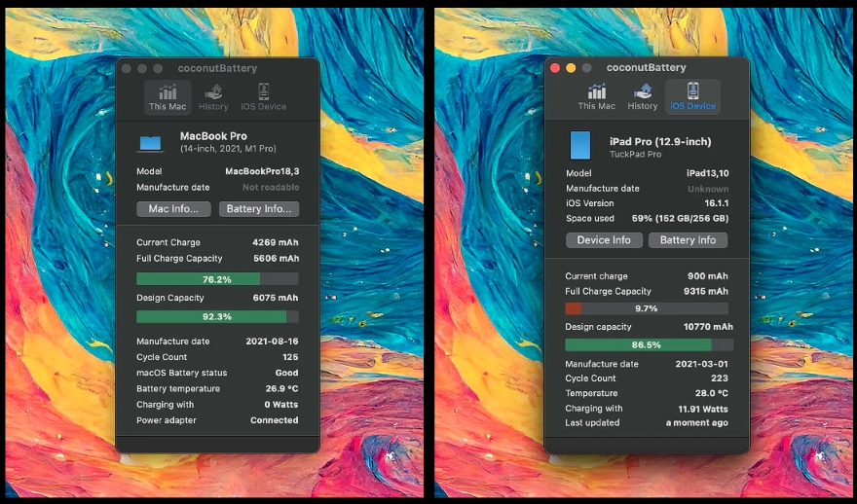Image resolution: width=857 pixels, height=504 pixels.
Task: Select highlighted iOS Device tab in iPad window
Action: pos(692,96)
